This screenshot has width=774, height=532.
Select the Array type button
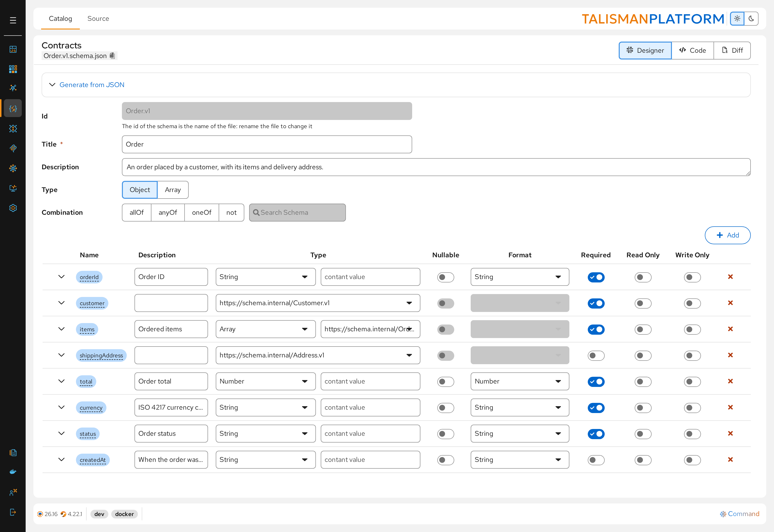pyautogui.click(x=173, y=190)
